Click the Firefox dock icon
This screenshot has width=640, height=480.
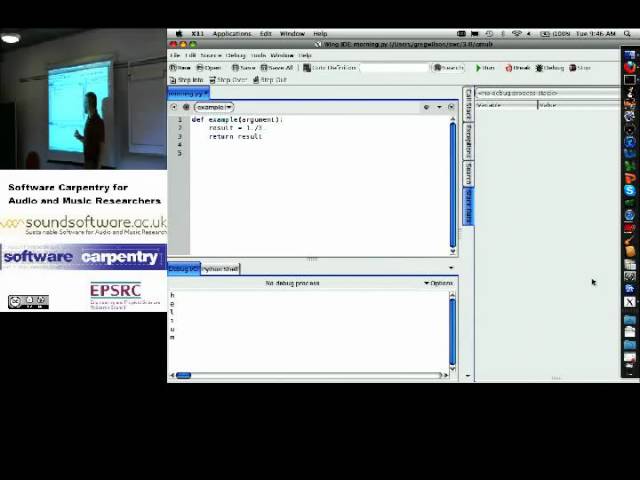coord(629,66)
